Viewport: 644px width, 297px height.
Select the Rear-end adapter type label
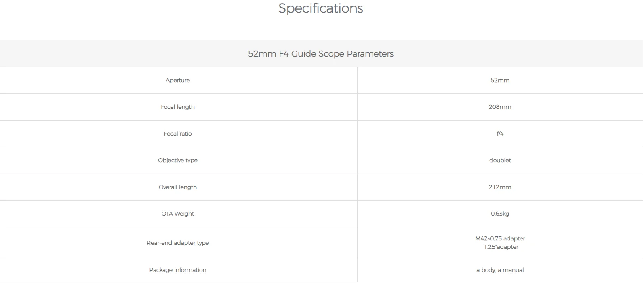tap(178, 243)
